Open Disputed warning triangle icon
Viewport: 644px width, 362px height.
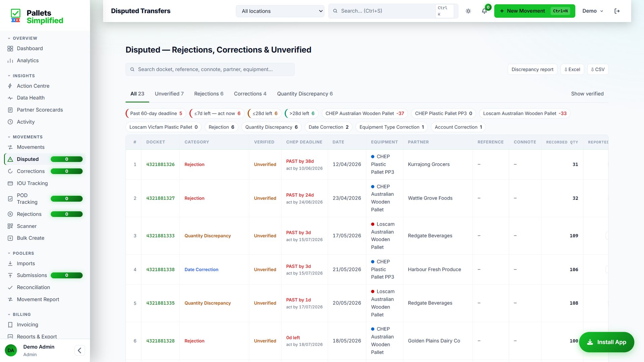pos(10,159)
